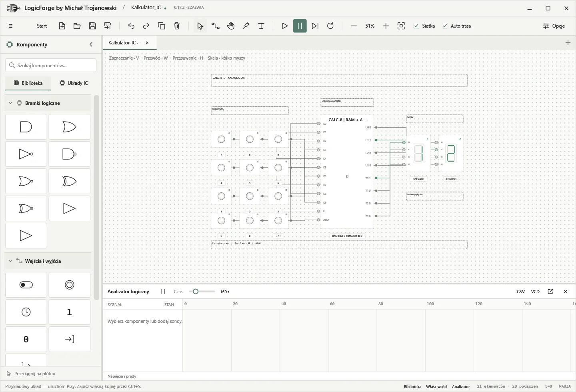
Task: Open the Opcje settings
Action: point(554,26)
